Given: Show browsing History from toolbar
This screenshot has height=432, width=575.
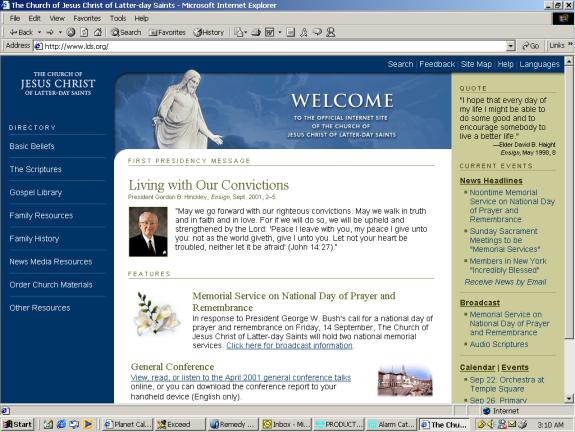Looking at the screenshot, I should tap(209, 32).
